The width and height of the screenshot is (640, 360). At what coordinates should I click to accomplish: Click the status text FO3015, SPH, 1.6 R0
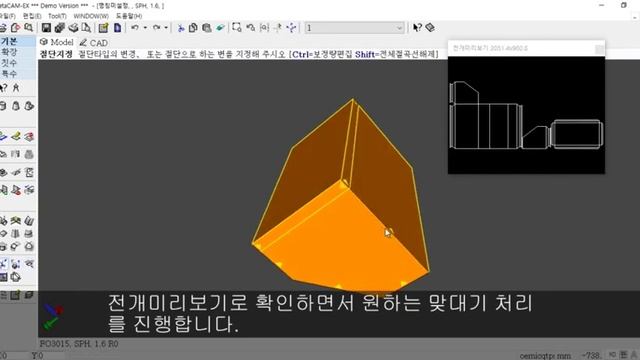click(x=79, y=344)
